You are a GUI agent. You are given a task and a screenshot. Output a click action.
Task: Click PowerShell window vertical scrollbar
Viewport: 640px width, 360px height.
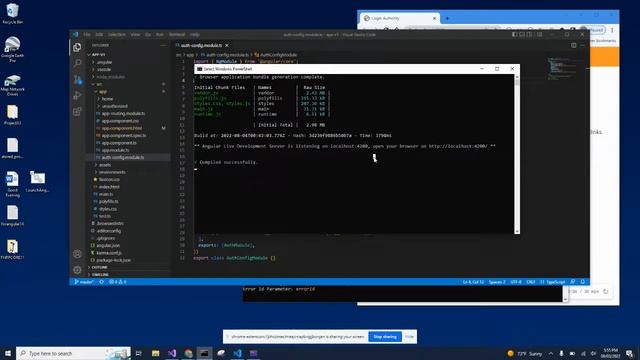click(x=517, y=154)
